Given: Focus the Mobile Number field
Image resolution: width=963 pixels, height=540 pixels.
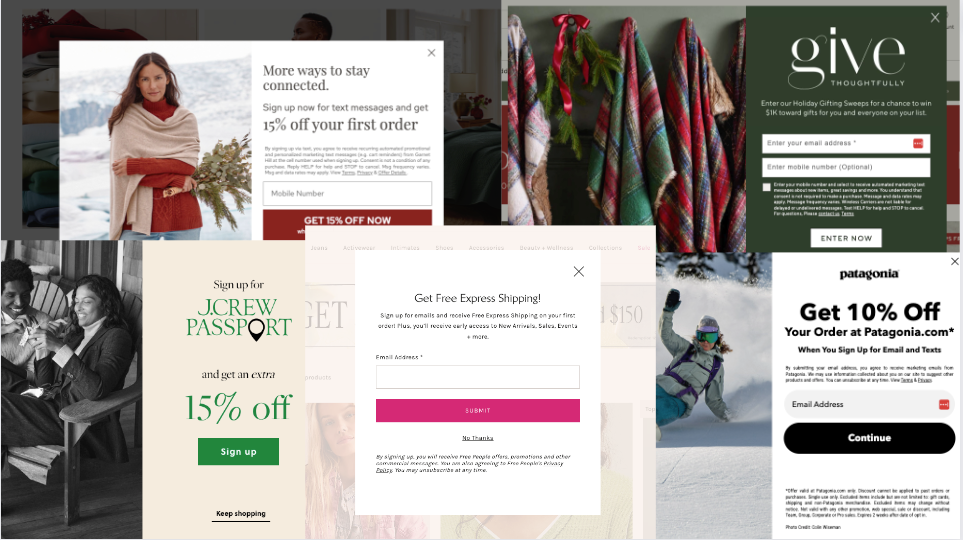Looking at the screenshot, I should pyautogui.click(x=347, y=194).
